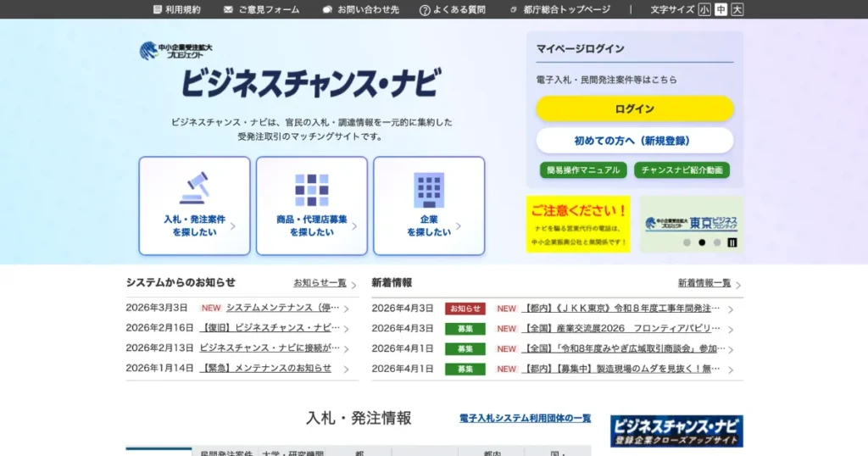The image size is (868, 456).
Task: Click chevron on the 産業交流展2026 news row
Action: (731, 329)
